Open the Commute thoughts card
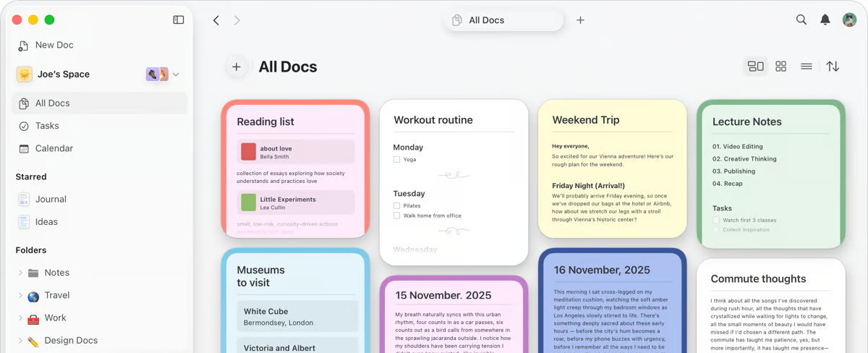The width and height of the screenshot is (868, 353). 770,305
